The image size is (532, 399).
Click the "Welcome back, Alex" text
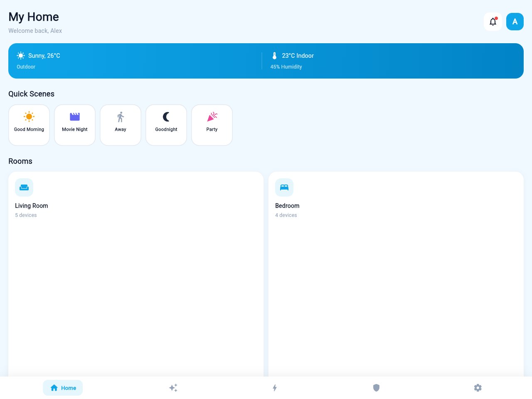point(35,31)
